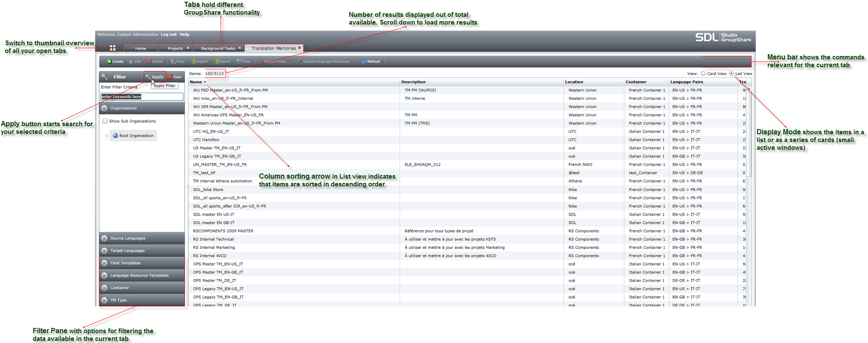868x343 pixels.
Task: Sort by the Language Pairs column header
Action: 703,82
